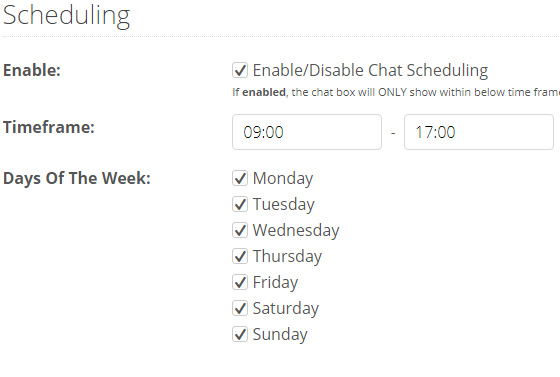Toggle the Thursday checkbox box

240,256
